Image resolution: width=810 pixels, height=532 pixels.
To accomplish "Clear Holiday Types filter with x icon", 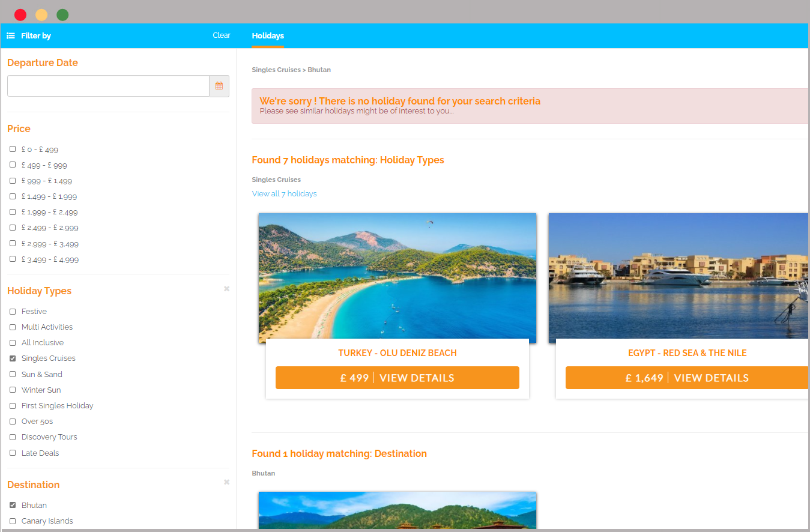I will click(226, 289).
